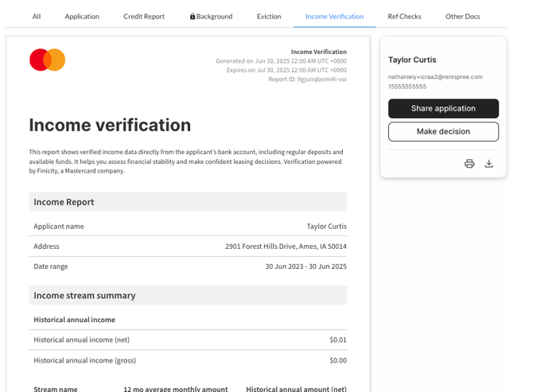The width and height of the screenshot is (533, 392).
Task: Click the Applicant name row label
Action: 58,227
